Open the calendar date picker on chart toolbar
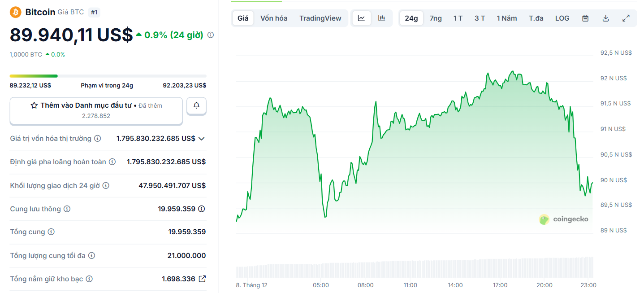644x293 pixels. click(x=585, y=18)
